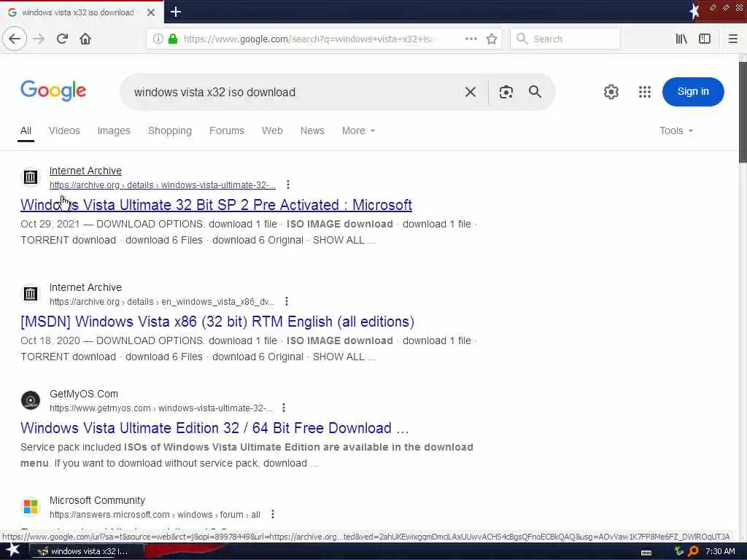Switch to the Forums tab
This screenshot has height=560, width=747.
click(x=227, y=131)
